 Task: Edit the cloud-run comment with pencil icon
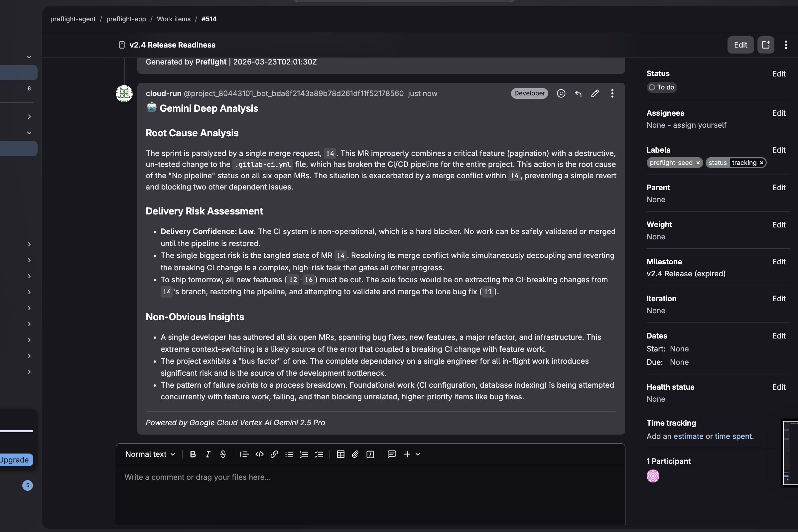[595, 93]
